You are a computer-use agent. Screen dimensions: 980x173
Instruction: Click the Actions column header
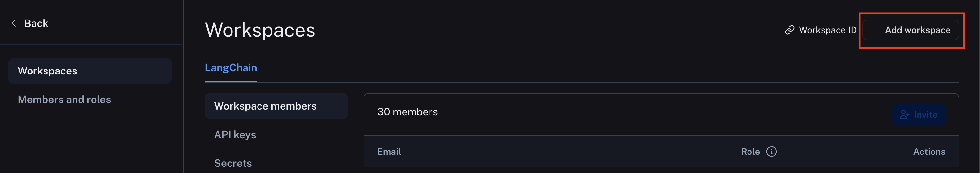click(929, 152)
